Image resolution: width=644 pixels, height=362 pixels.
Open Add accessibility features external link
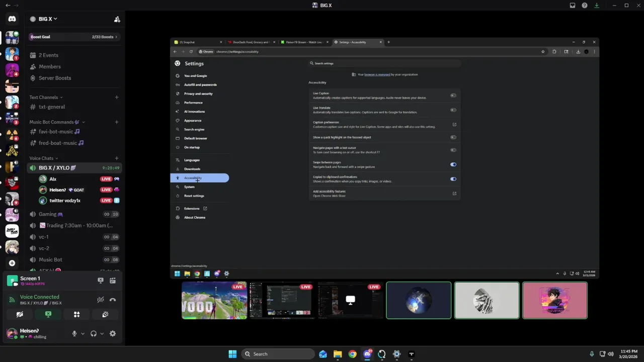(x=454, y=194)
